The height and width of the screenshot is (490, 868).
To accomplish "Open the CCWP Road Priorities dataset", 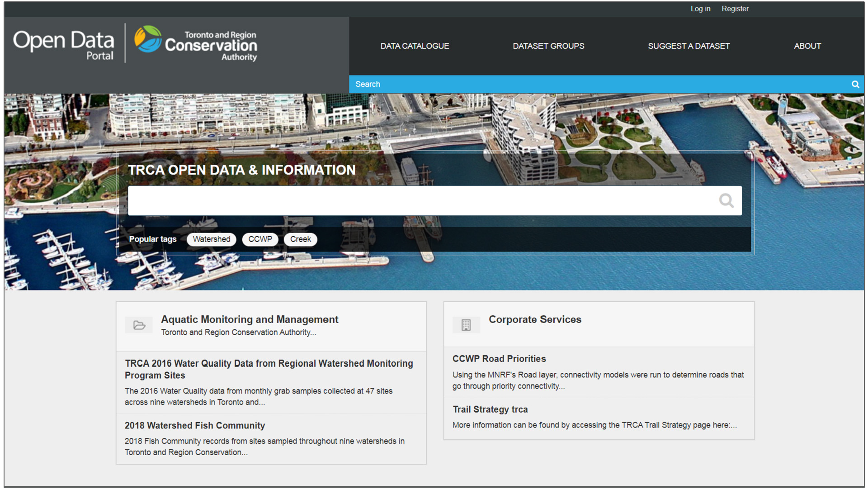I will (x=499, y=359).
